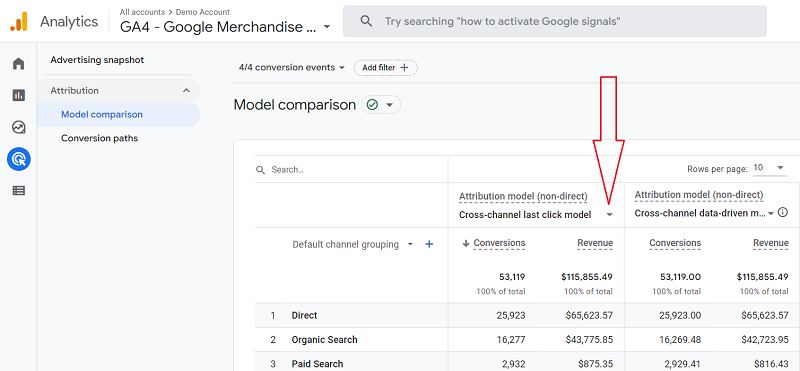Sort by last click Revenue header
This screenshot has height=371, width=800.
(x=595, y=243)
